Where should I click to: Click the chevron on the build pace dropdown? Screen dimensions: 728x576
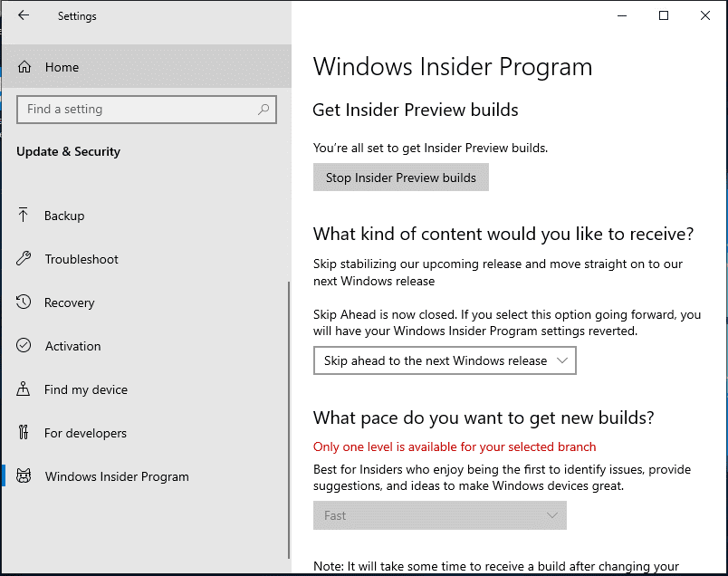552,515
